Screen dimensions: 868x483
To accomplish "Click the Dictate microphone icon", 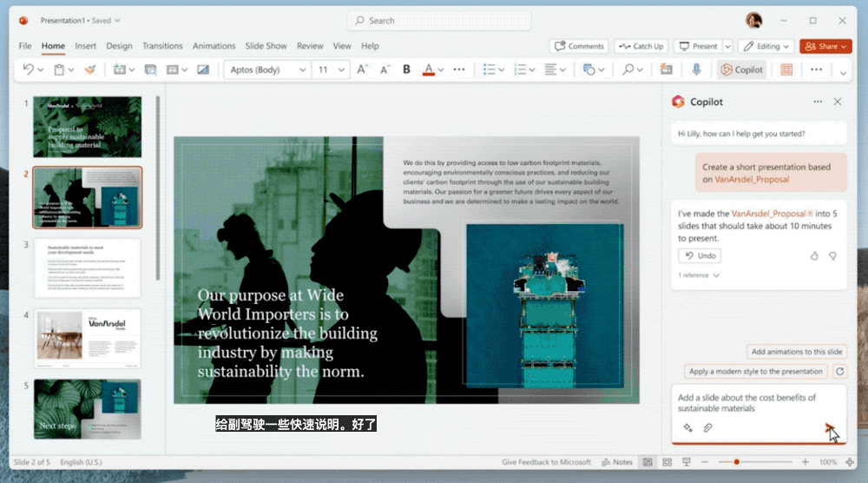I will point(696,69).
